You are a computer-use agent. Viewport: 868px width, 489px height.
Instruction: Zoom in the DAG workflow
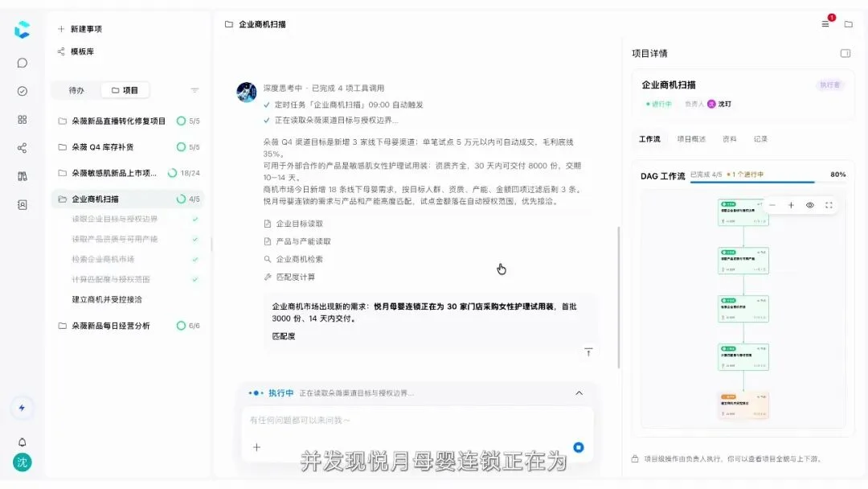click(x=791, y=205)
